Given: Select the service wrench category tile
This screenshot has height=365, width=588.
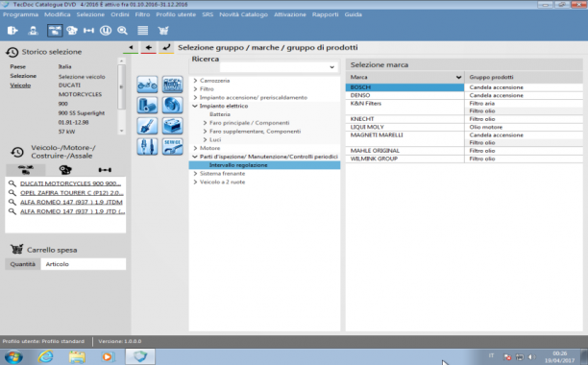Looking at the screenshot, I should (x=173, y=147).
